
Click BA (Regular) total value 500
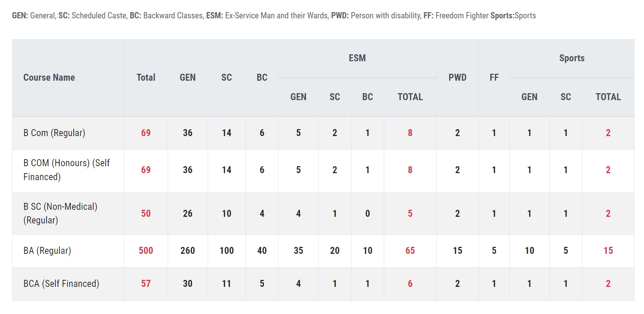click(146, 251)
